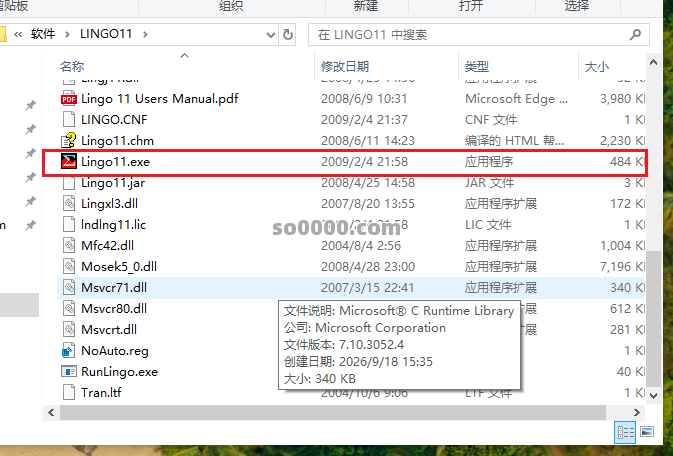Click the horizontal scrollbar left arrow
The image size is (673, 456).
click(x=51, y=413)
